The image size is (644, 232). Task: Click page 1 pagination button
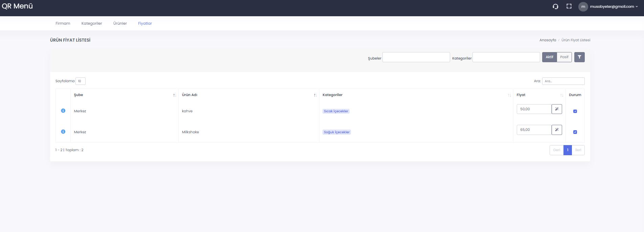pos(568,150)
